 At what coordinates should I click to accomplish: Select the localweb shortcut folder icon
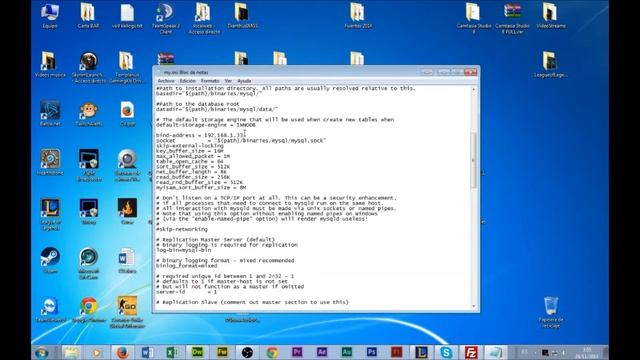204,18
